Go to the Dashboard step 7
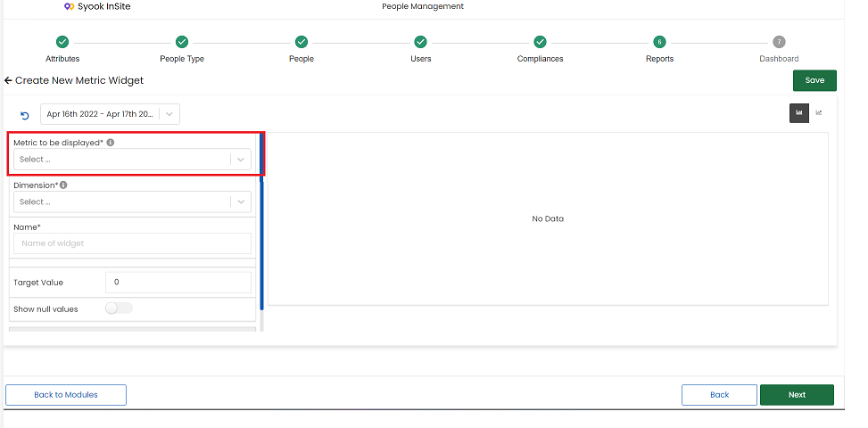Viewport: 868px width, 428px height. click(779, 42)
